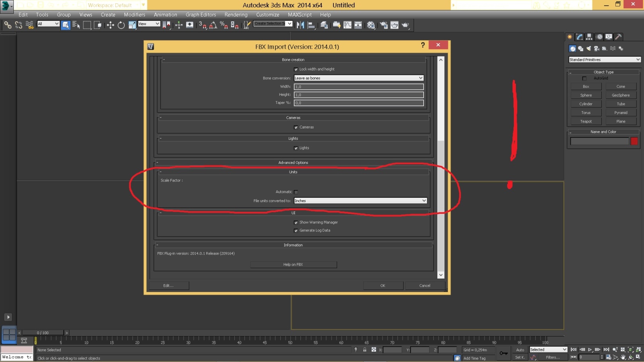Activate the Select and Move tool

click(110, 25)
